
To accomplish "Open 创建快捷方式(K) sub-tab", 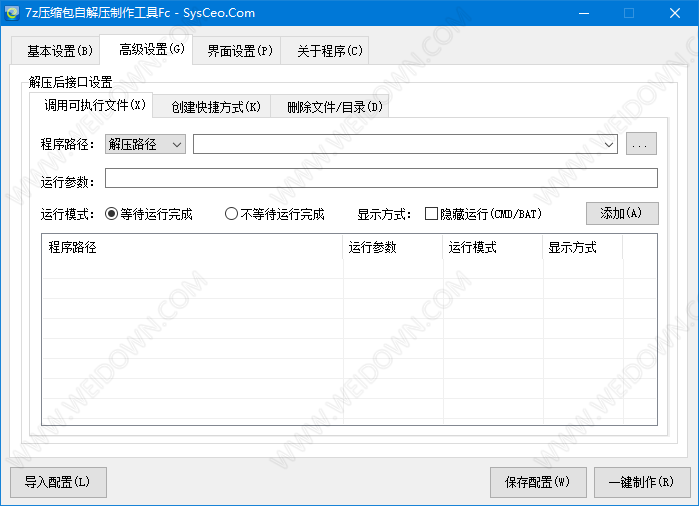I will tap(215, 107).
